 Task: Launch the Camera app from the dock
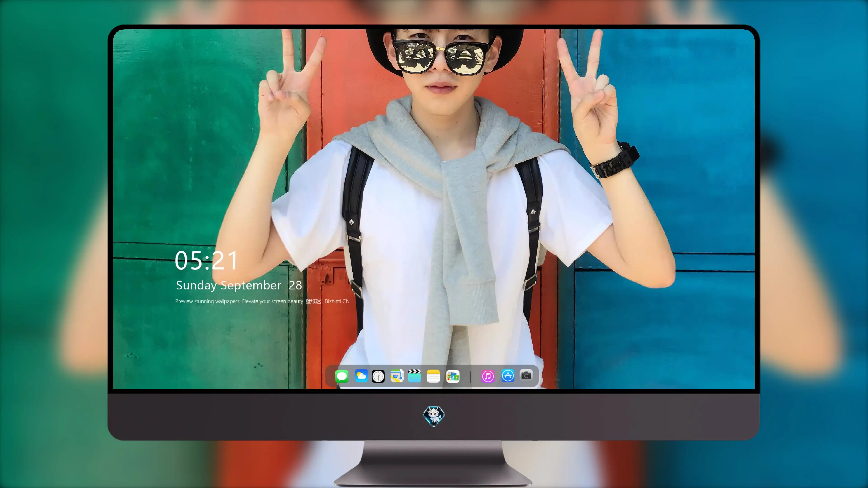click(x=526, y=375)
